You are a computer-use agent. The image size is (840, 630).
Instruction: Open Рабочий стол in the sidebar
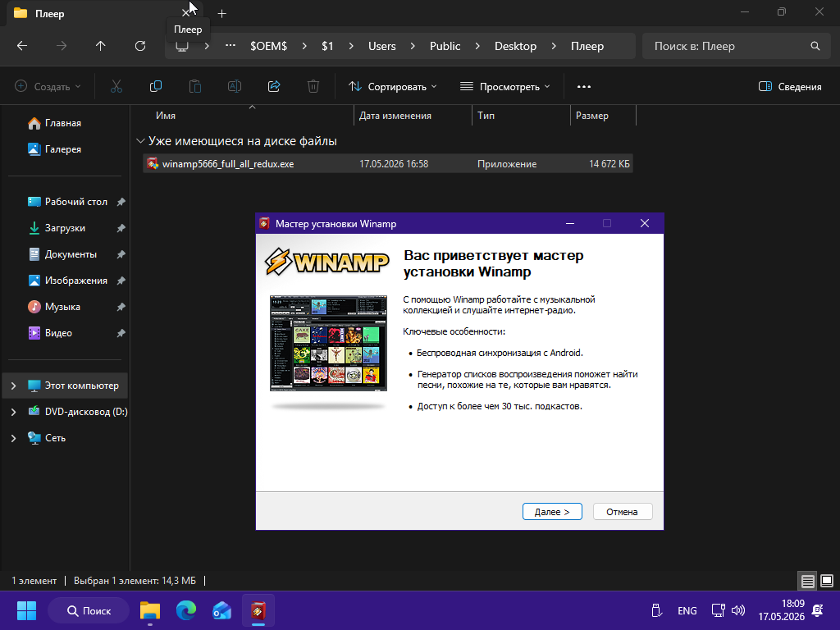[76, 202]
